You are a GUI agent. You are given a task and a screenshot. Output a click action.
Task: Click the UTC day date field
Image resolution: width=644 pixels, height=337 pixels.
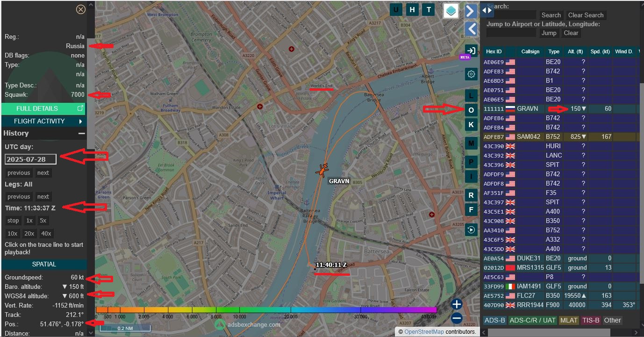(30, 159)
